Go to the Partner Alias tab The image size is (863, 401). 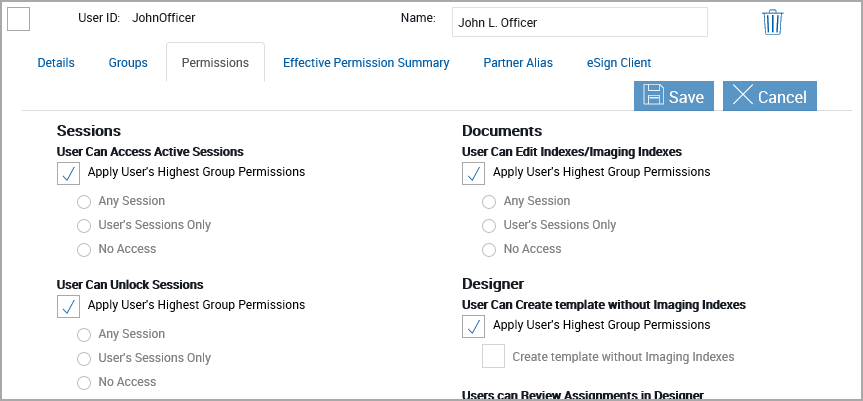coord(518,63)
